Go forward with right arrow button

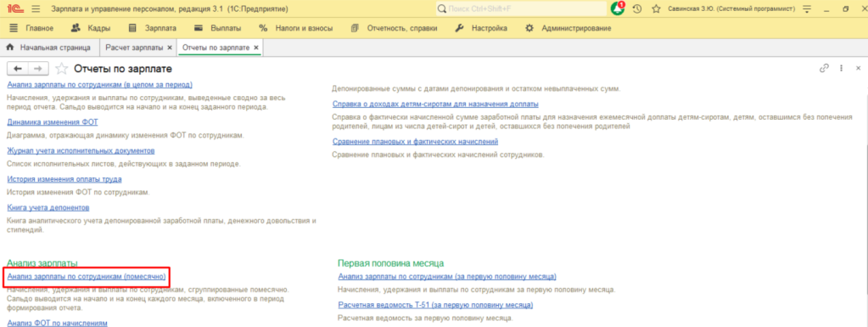(x=38, y=69)
